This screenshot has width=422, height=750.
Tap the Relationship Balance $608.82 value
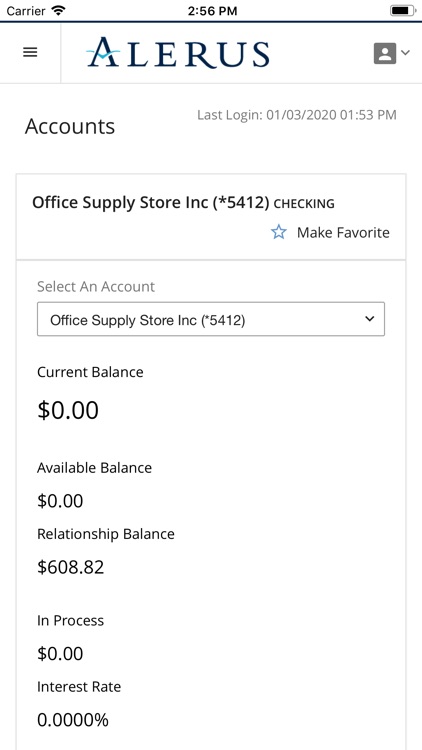click(71, 567)
